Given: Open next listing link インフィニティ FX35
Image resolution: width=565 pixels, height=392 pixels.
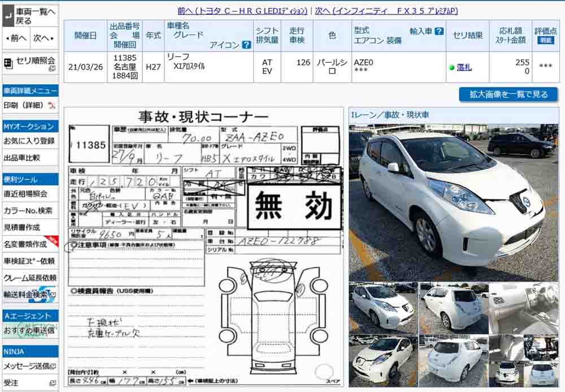Looking at the screenshot, I should pyautogui.click(x=386, y=11).
